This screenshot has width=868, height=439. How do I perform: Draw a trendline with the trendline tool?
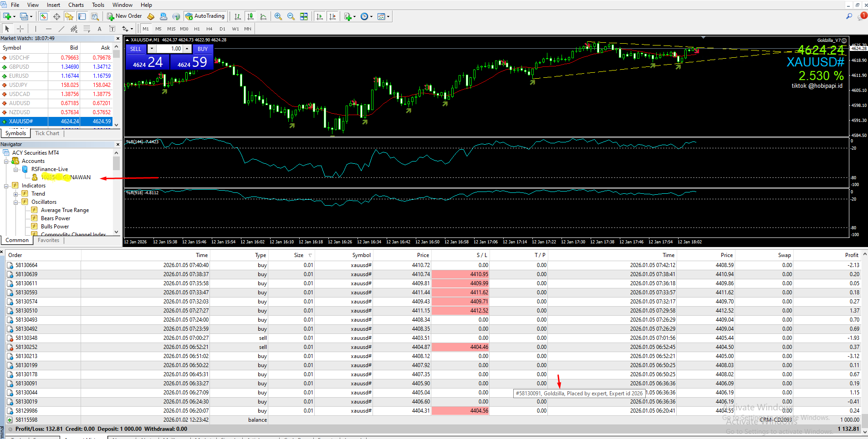point(61,29)
